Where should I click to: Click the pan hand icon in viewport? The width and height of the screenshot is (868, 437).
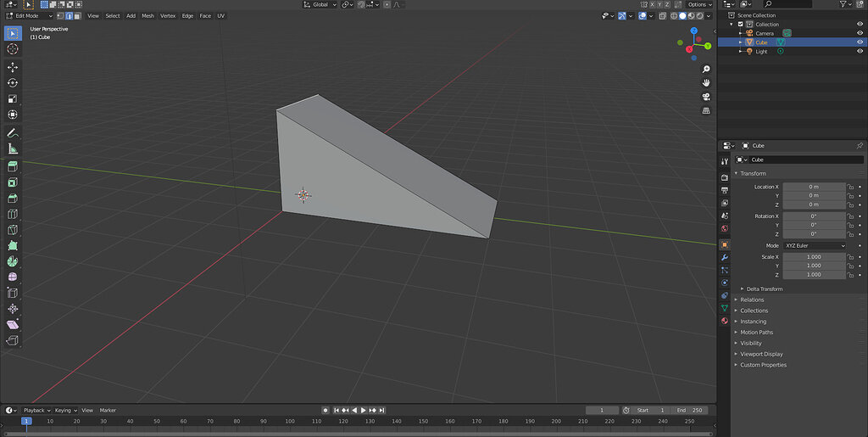tap(706, 82)
